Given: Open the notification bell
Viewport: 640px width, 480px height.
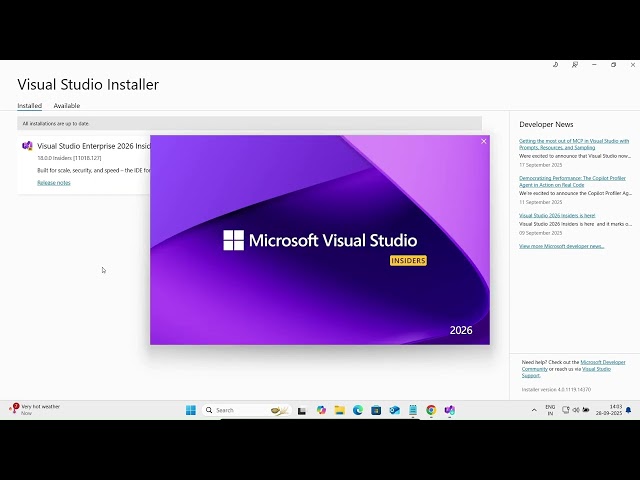Looking at the screenshot, I should tap(628, 410).
